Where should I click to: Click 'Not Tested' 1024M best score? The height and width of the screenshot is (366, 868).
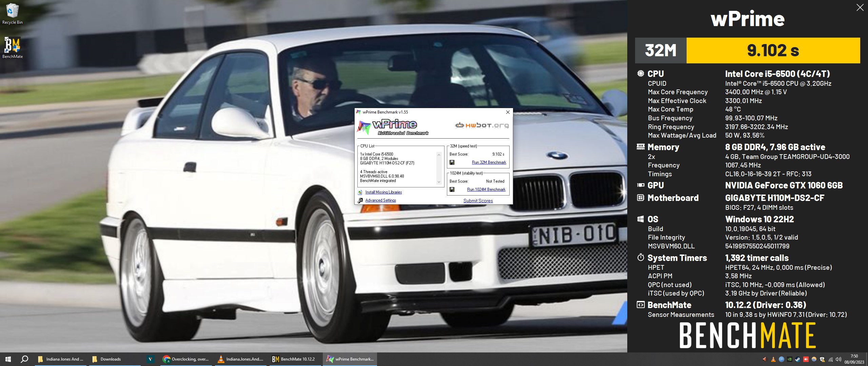[495, 181]
